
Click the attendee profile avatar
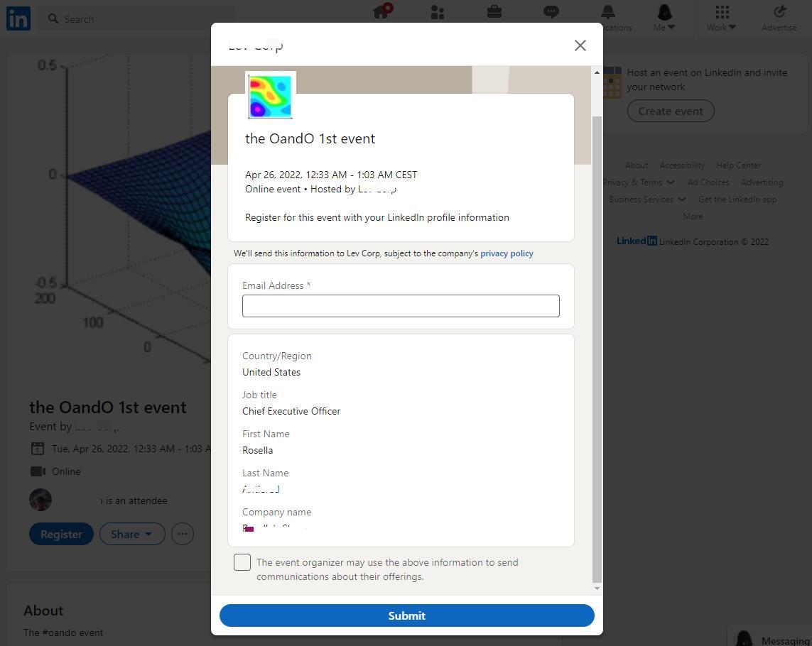40,500
